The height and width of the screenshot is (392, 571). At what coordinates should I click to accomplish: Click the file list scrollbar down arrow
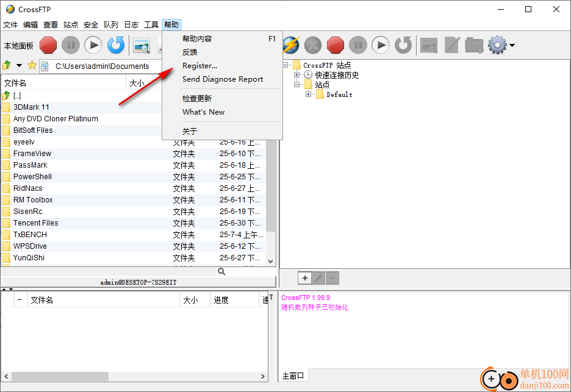(271, 262)
